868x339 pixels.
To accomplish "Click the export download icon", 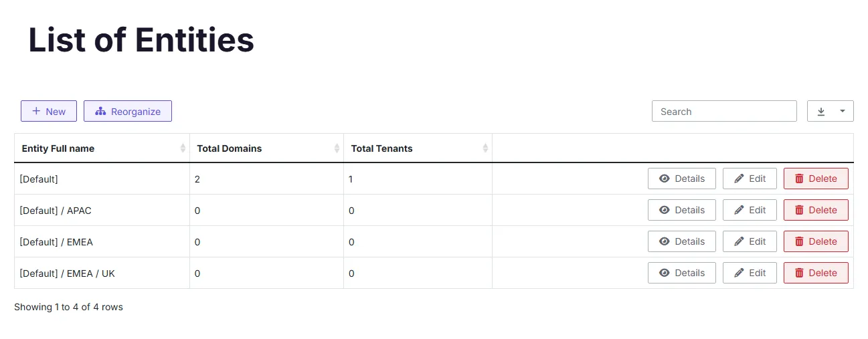I will point(821,112).
